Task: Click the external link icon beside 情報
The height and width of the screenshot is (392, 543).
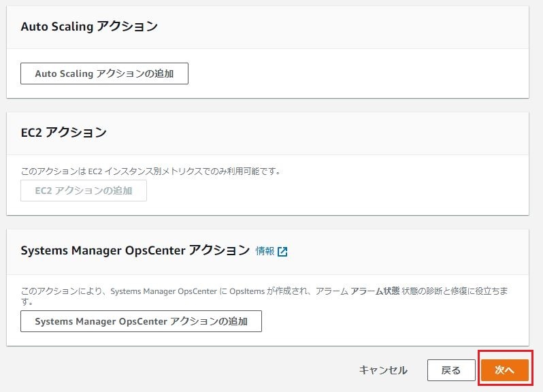Action: (282, 251)
